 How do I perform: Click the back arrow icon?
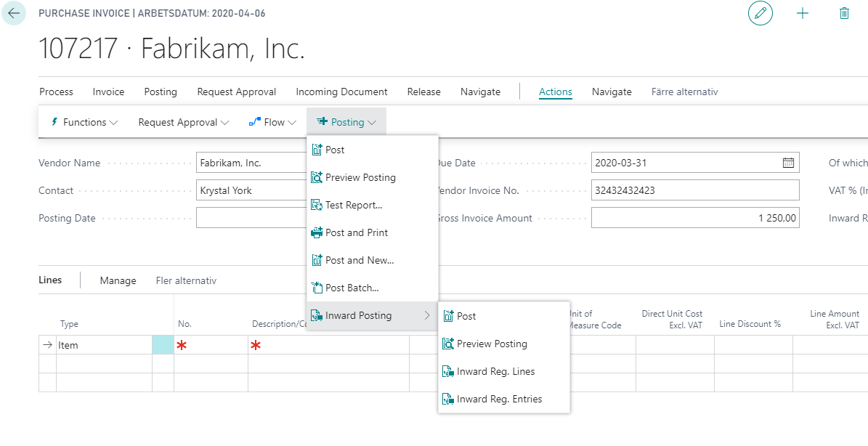coord(14,13)
